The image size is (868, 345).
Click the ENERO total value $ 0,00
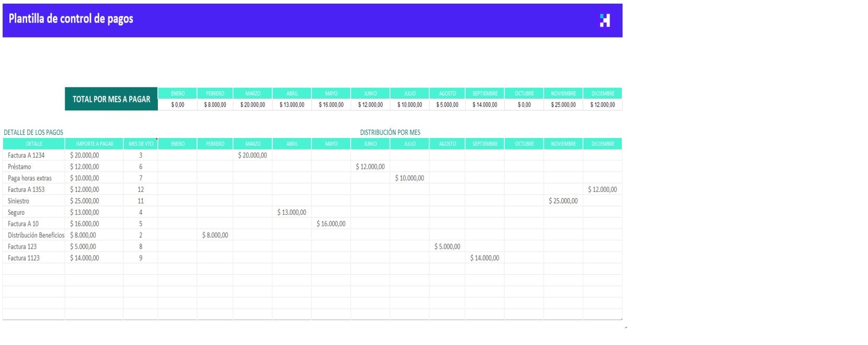click(178, 105)
